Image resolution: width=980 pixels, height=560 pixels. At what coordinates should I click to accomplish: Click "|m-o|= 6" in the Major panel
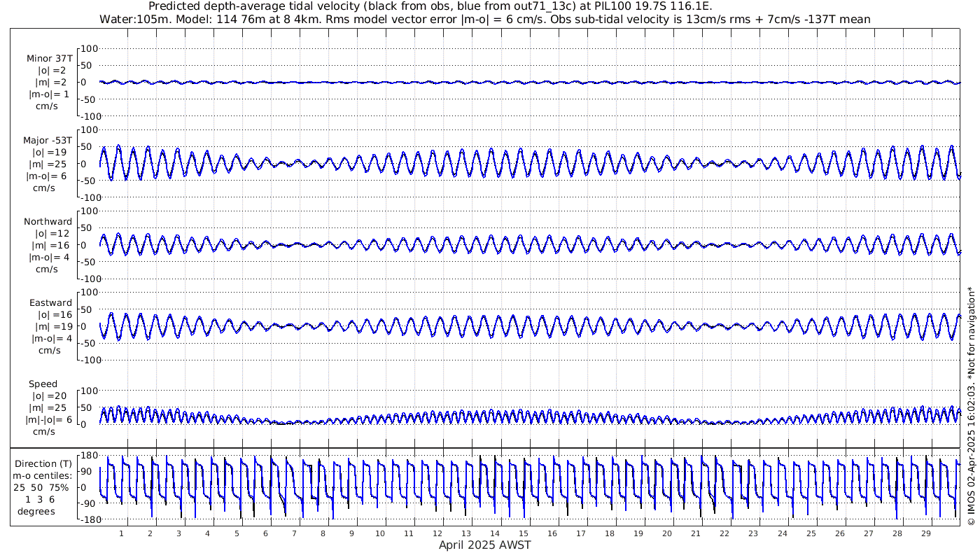click(x=48, y=176)
